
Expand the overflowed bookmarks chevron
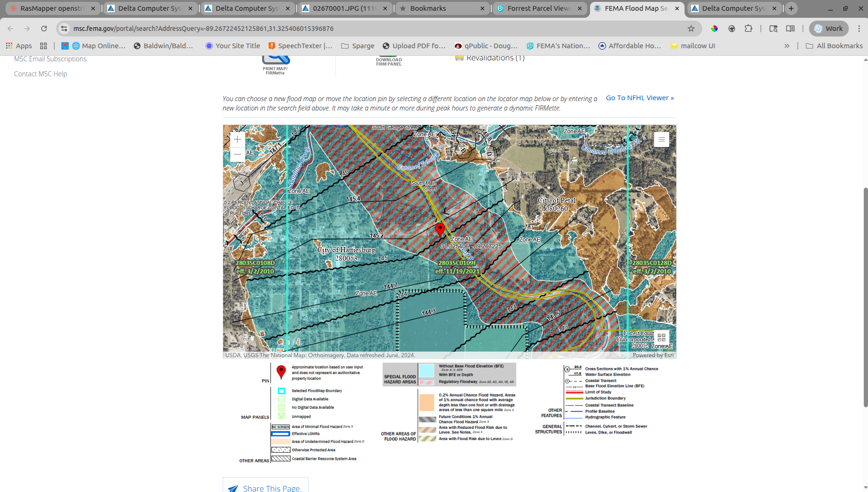(788, 45)
